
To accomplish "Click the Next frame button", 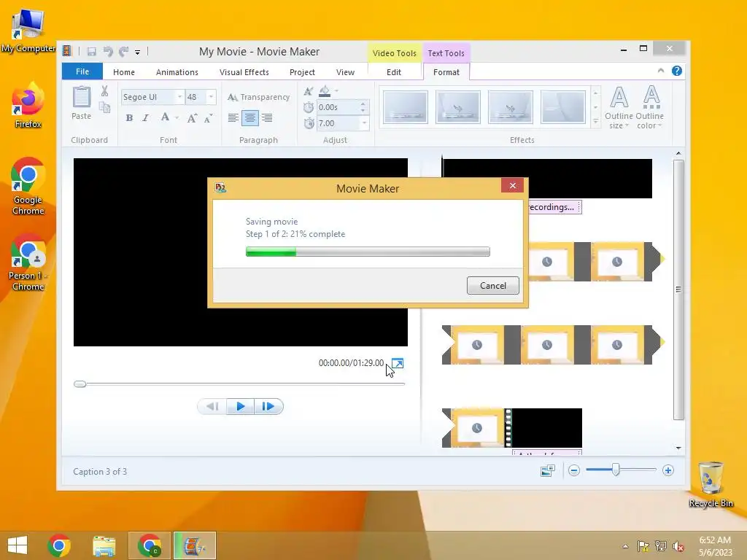I will [268, 406].
